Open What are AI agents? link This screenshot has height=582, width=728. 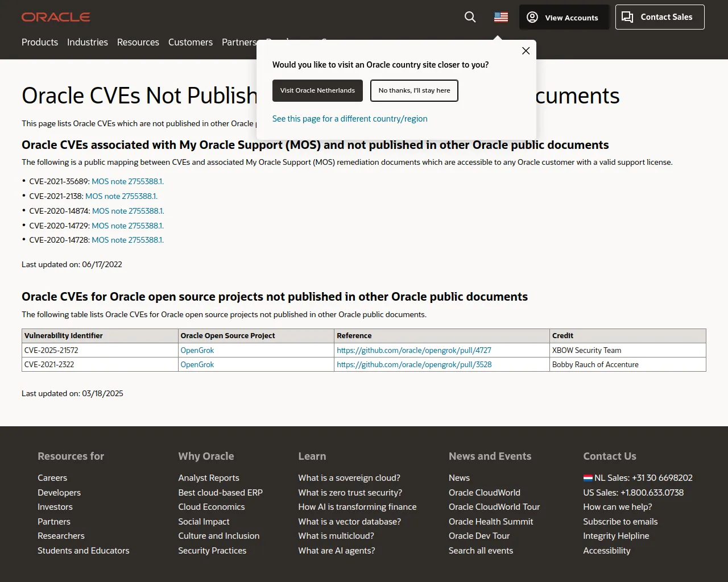(337, 551)
